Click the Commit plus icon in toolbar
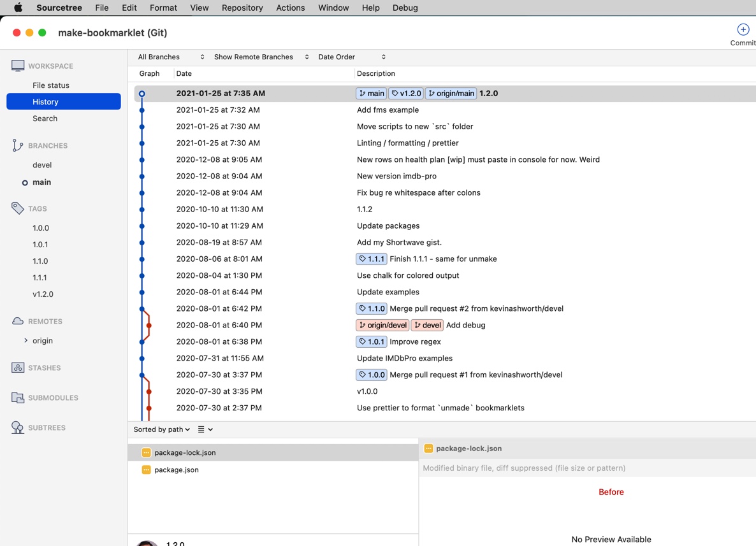The image size is (756, 546). point(743,29)
